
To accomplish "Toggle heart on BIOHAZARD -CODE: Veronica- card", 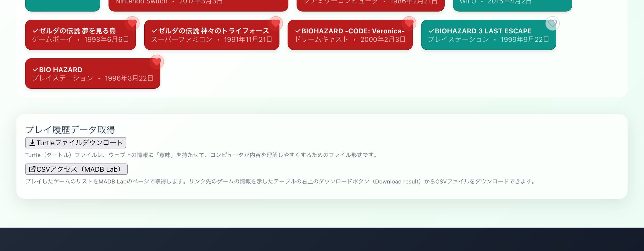I will pyautogui.click(x=409, y=23).
